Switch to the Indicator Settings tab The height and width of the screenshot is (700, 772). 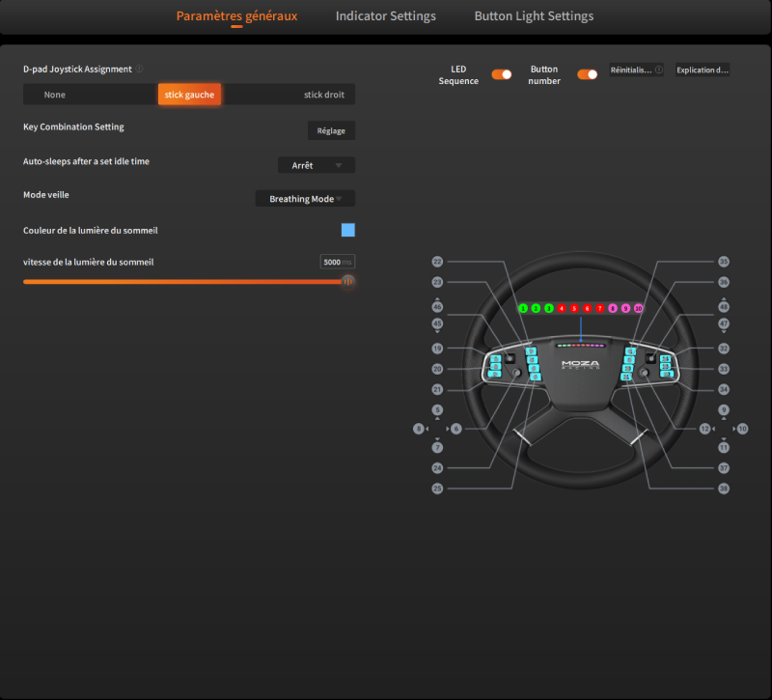[x=385, y=16]
